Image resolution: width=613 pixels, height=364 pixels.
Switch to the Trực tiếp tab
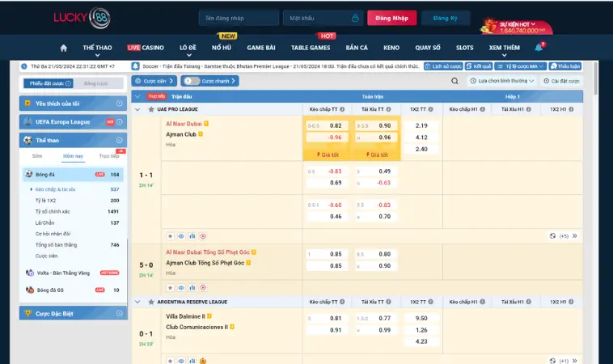click(109, 156)
